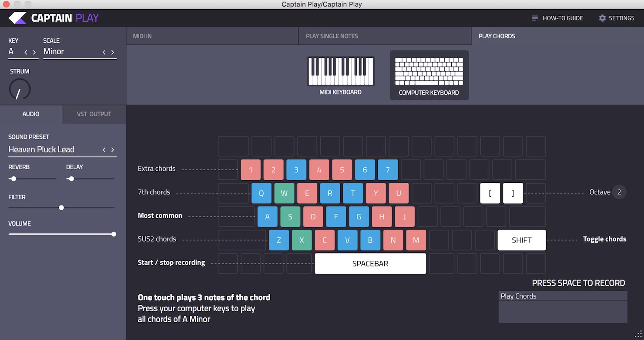Click the Strum knob
644x340 pixels.
(x=20, y=89)
